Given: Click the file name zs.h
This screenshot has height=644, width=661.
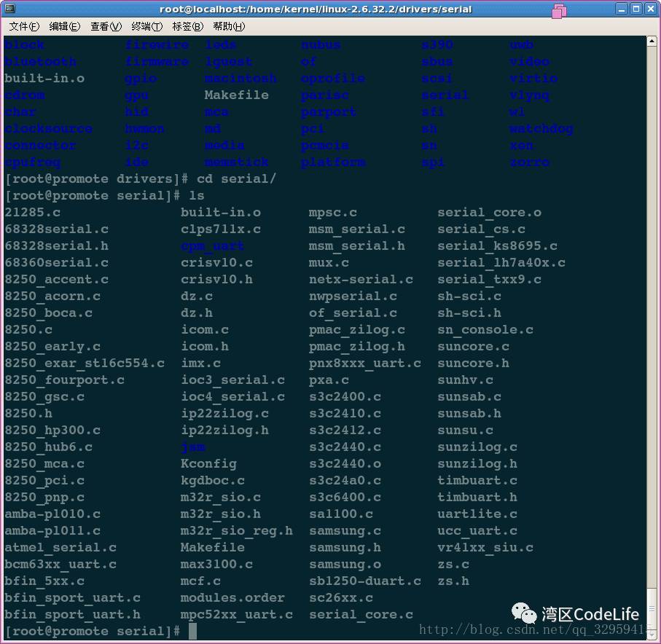Looking at the screenshot, I should click(453, 581).
